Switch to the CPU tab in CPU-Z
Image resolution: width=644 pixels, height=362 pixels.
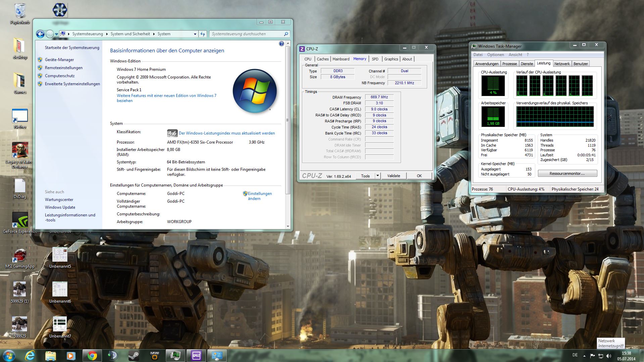tap(308, 59)
